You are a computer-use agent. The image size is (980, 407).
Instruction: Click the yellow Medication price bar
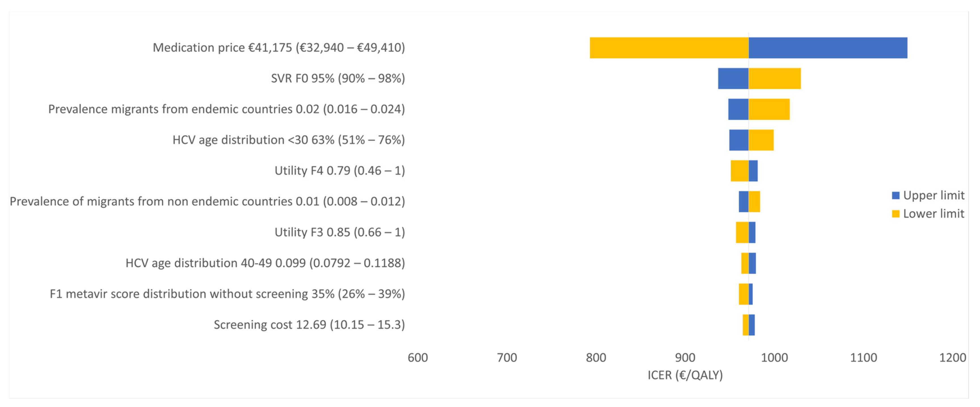pyautogui.click(x=669, y=48)
